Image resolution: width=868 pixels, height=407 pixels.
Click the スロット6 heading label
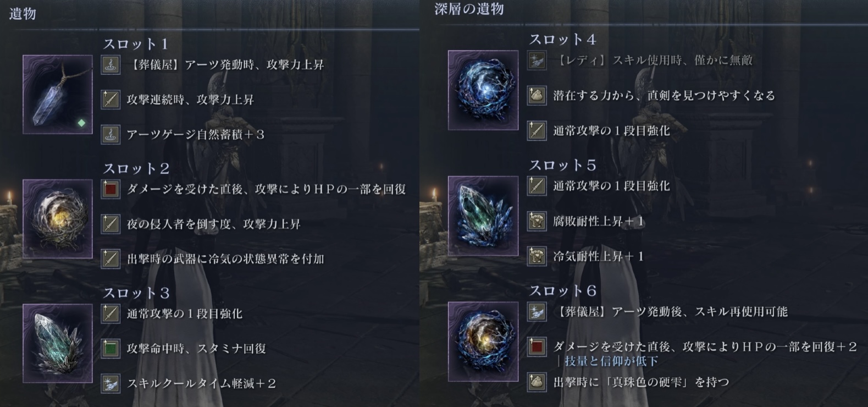point(562,290)
